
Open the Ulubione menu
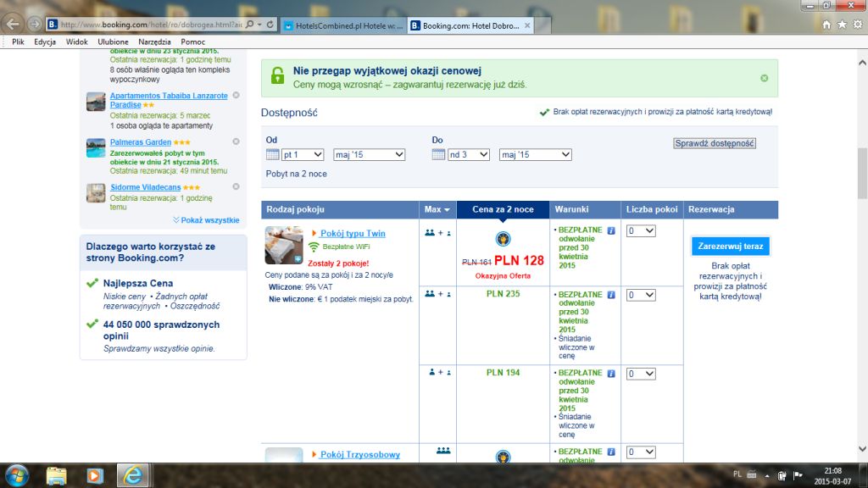coord(113,42)
